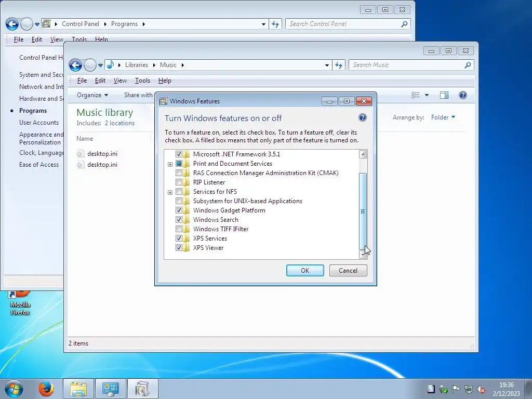Click the music note icon in address bar
The width and height of the screenshot is (532, 399).
click(x=110, y=64)
